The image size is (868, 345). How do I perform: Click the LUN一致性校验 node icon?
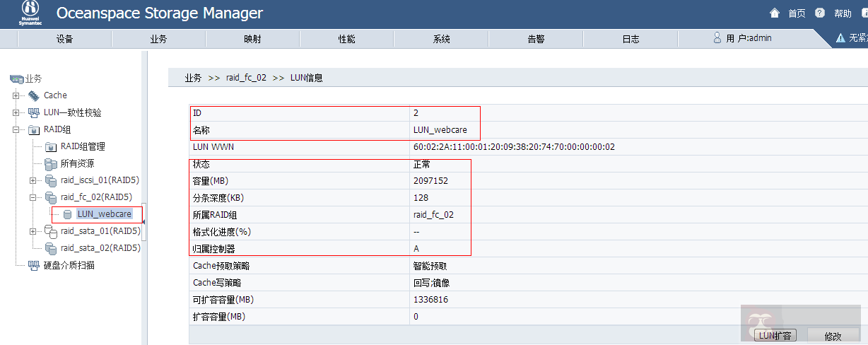[x=34, y=112]
